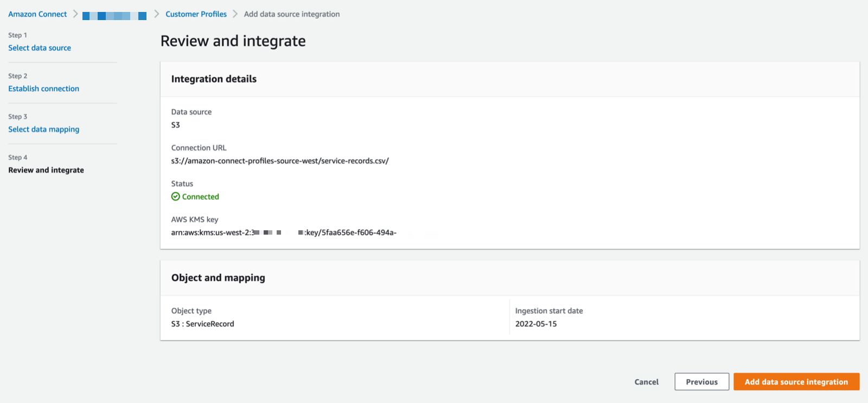Click the Review and integrate page title
Image resolution: width=868 pixels, height=403 pixels.
point(233,41)
